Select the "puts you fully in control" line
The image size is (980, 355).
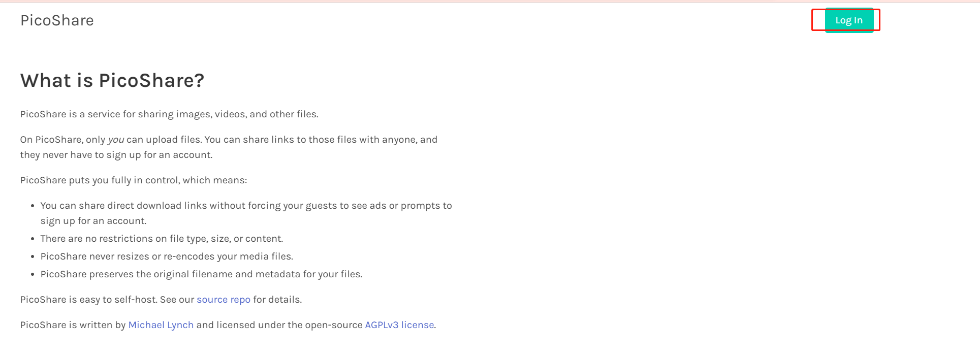point(134,180)
